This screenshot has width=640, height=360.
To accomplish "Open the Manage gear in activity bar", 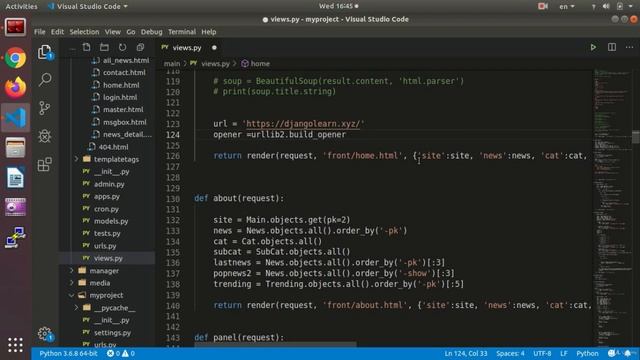I will pos(45,334).
